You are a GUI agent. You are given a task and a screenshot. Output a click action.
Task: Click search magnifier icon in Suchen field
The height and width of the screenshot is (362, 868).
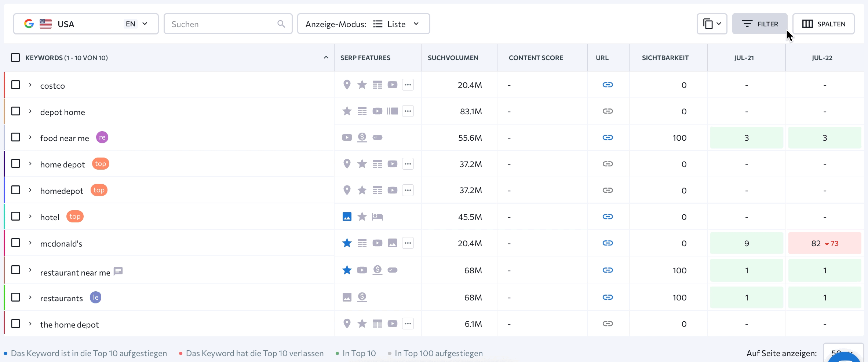[x=281, y=24]
